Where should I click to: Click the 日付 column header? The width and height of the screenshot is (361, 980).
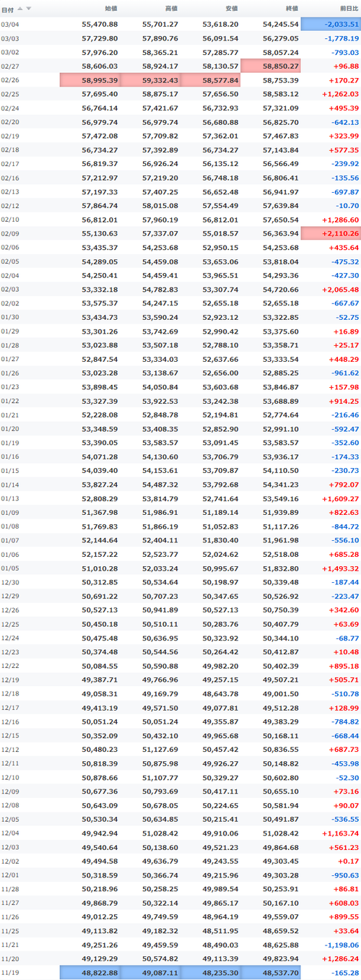pos(7,8)
